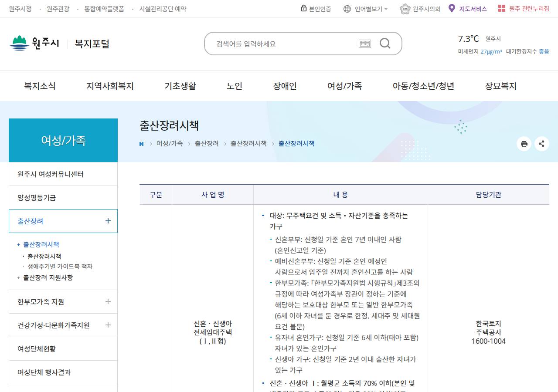Select 생애주기별 가이드북 책자 in sidebar

pyautogui.click(x=60, y=266)
